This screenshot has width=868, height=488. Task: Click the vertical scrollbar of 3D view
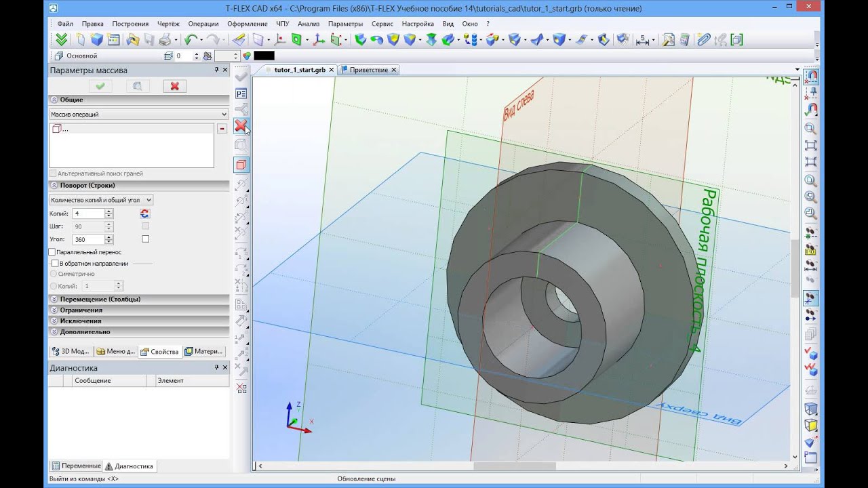pos(795,268)
